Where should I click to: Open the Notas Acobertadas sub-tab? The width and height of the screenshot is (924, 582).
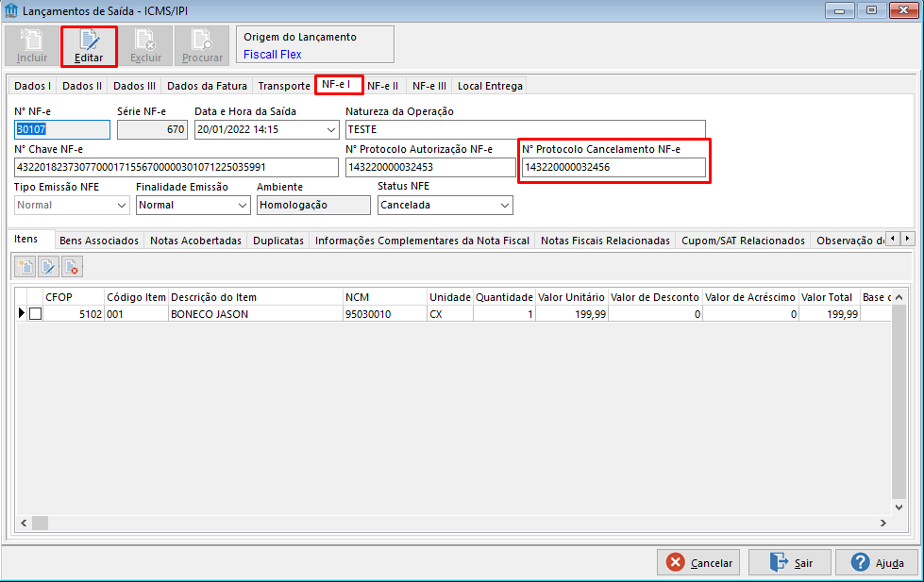(195, 241)
